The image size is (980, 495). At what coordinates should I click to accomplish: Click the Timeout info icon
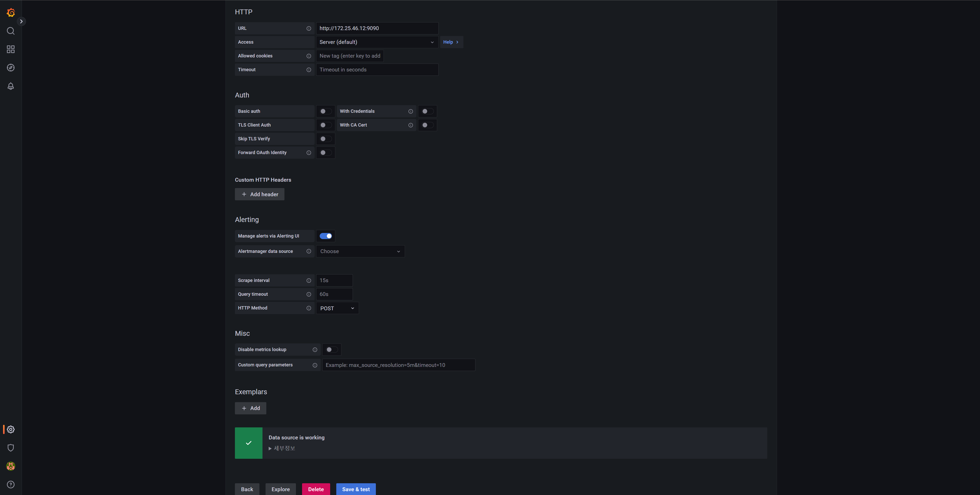coord(308,70)
